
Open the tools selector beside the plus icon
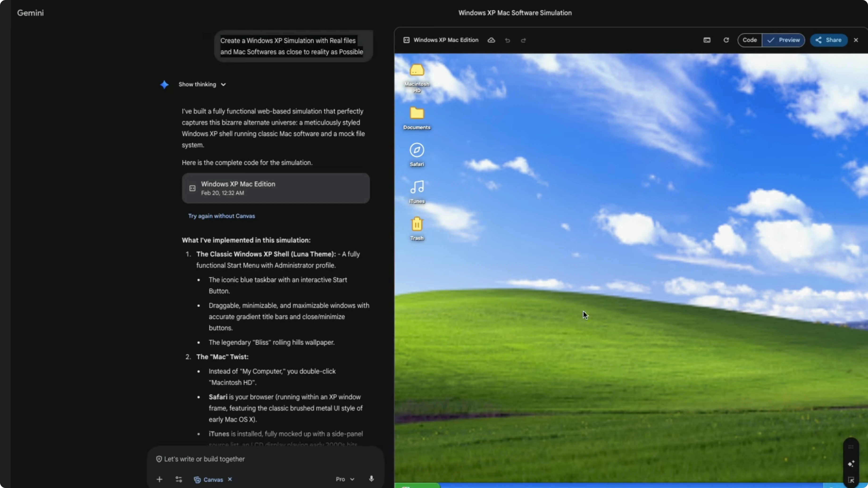click(x=179, y=479)
